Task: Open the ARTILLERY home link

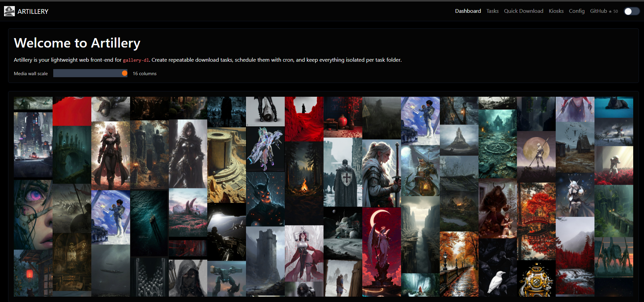Action: pos(33,11)
